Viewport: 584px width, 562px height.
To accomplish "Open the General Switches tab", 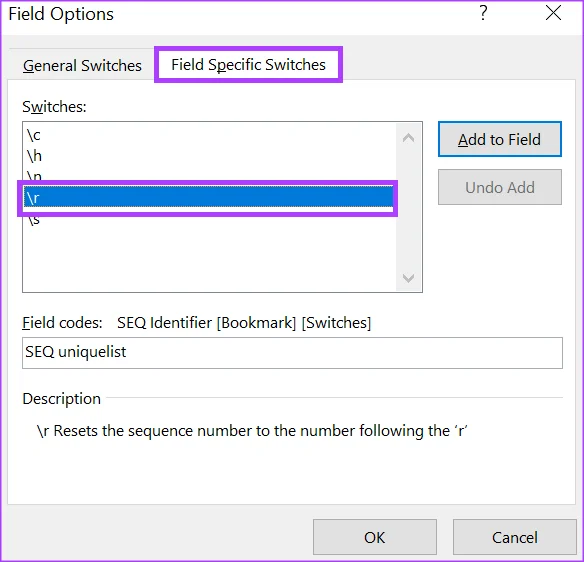I will pos(82,66).
